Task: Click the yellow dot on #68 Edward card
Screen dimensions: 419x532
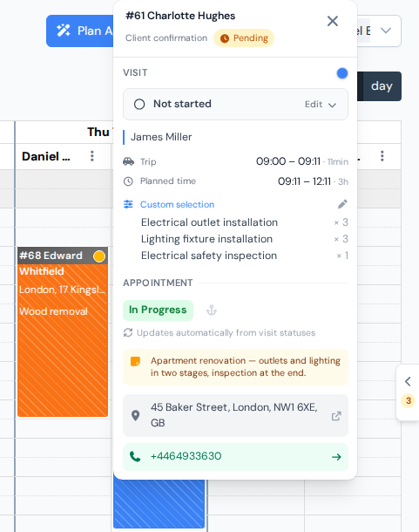Action: coord(99,256)
